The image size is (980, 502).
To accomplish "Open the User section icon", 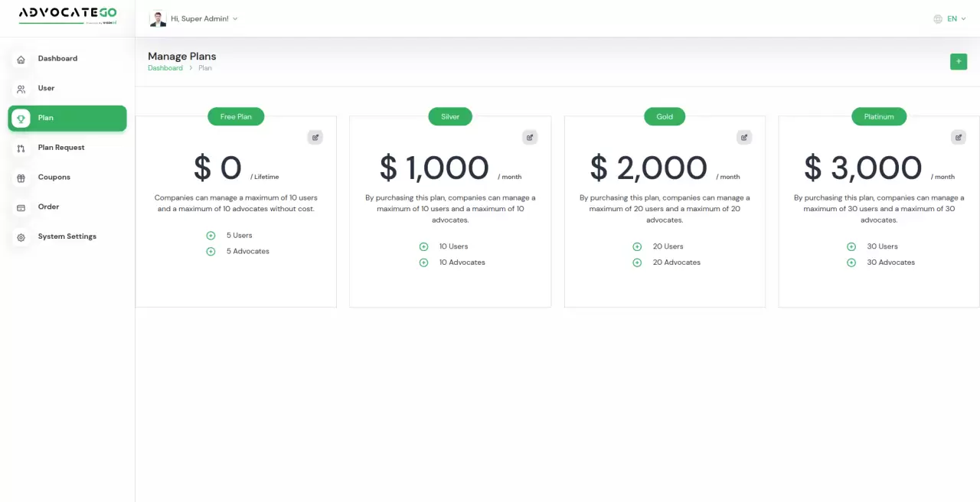I will coord(21,89).
